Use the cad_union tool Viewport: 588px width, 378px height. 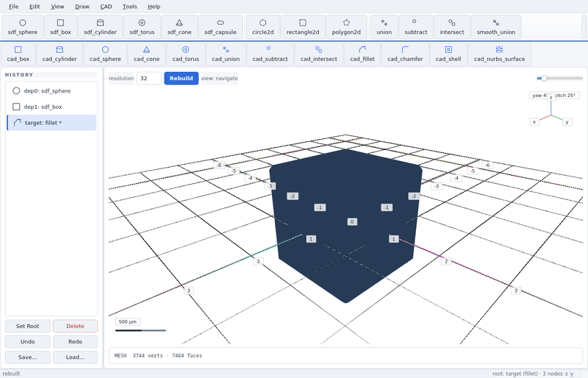(x=226, y=54)
